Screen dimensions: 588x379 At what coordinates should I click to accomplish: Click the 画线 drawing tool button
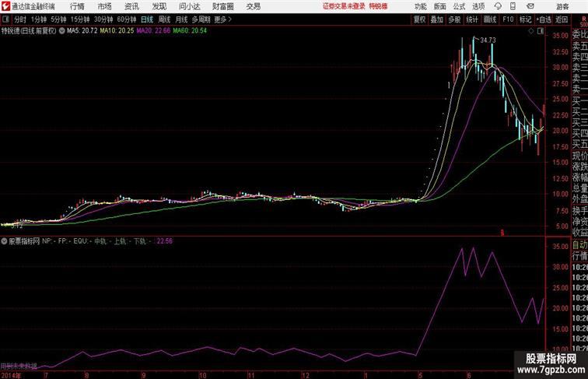tap(490, 19)
